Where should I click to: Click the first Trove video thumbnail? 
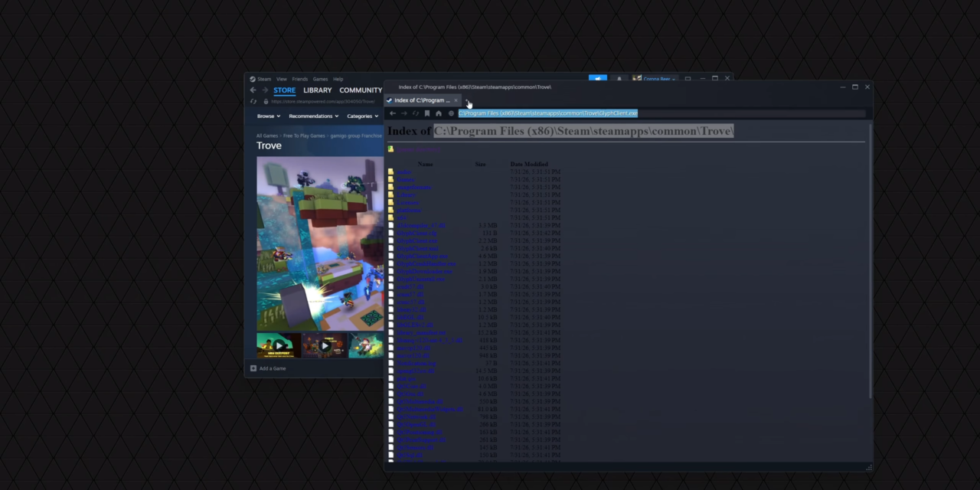(x=279, y=345)
